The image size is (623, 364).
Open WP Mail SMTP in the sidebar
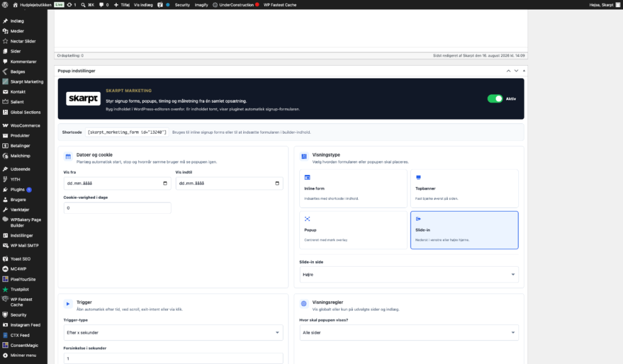tap(24, 246)
